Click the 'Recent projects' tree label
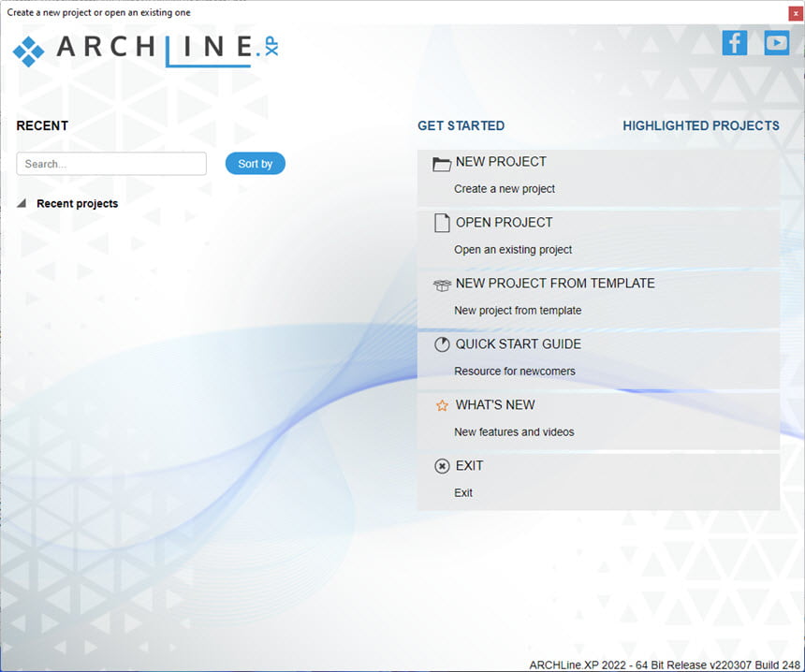 pos(77,204)
